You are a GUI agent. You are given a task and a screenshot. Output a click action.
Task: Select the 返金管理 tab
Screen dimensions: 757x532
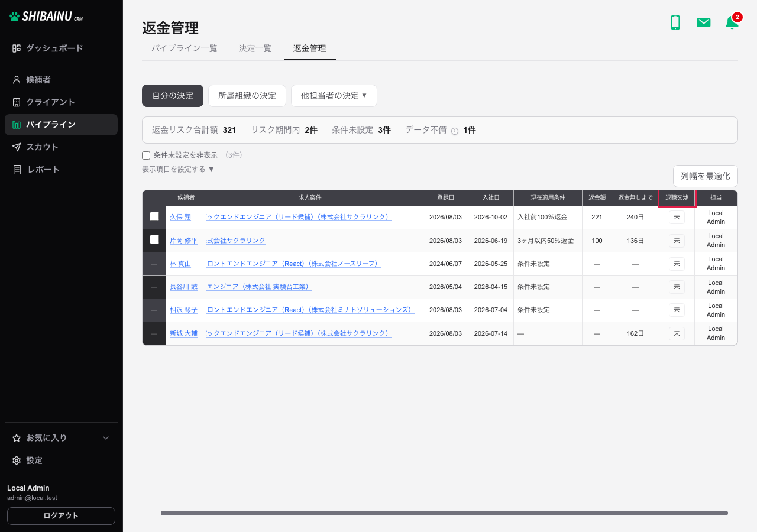click(x=310, y=48)
